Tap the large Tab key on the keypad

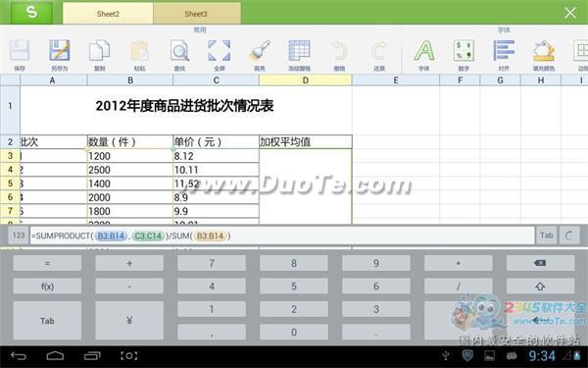pyautogui.click(x=47, y=320)
